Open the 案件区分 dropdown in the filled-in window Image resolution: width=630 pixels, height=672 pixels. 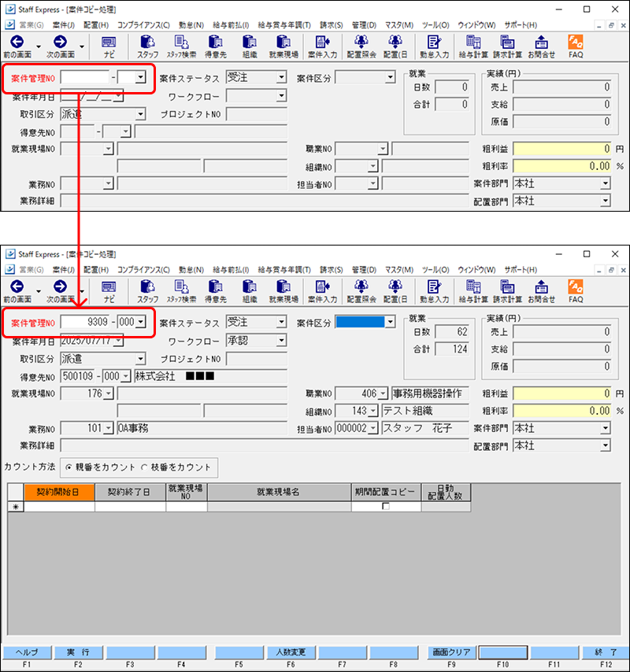click(x=390, y=323)
